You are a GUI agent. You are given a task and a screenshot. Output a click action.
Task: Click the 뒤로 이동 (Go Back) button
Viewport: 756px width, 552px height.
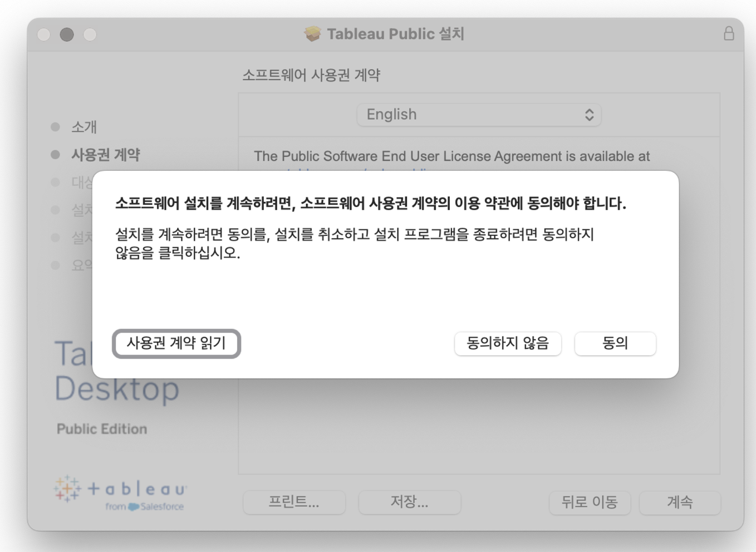click(x=590, y=502)
